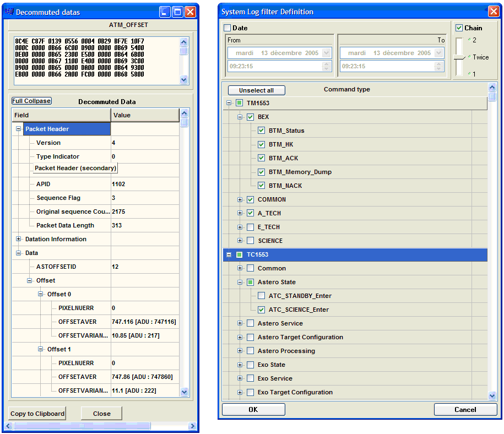The width and height of the screenshot is (504, 434).
Task: Enable the Date filter checkbox
Action: (x=227, y=28)
